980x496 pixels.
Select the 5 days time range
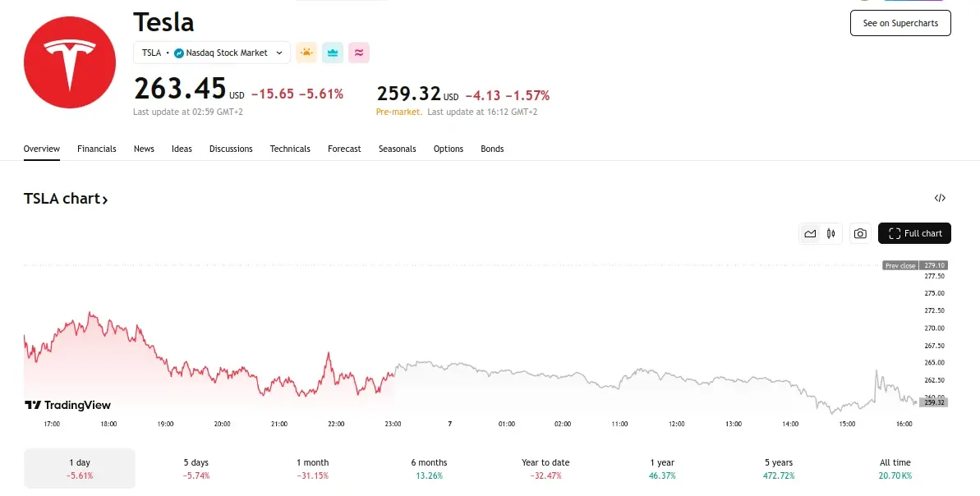[x=196, y=468]
